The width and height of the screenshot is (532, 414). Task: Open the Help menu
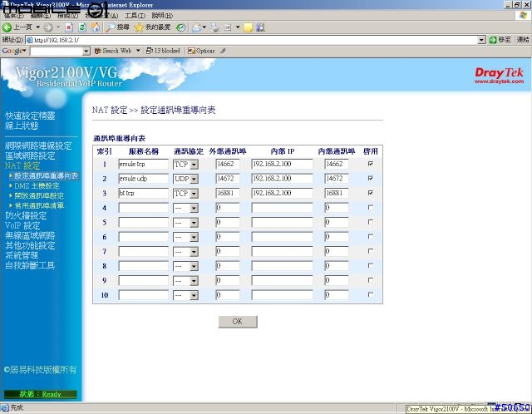click(x=162, y=16)
